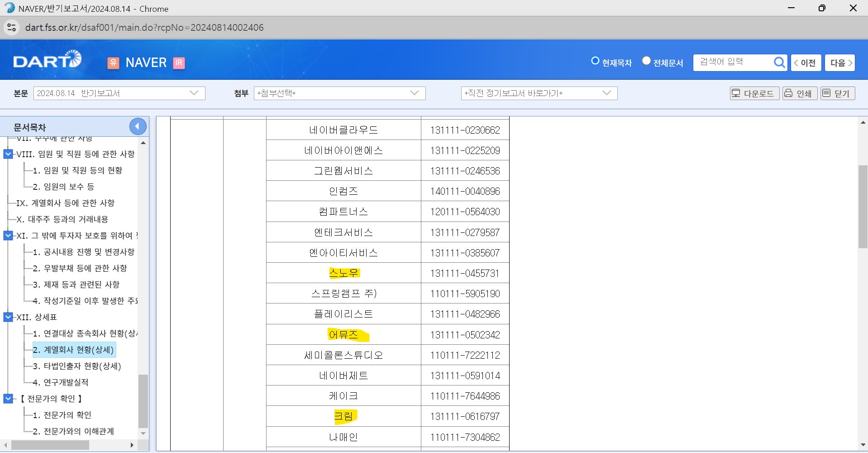Viewport: 868px width, 453px height.
Task: Open IX. 계열회사 등에 관한 사항
Action: click(65, 203)
